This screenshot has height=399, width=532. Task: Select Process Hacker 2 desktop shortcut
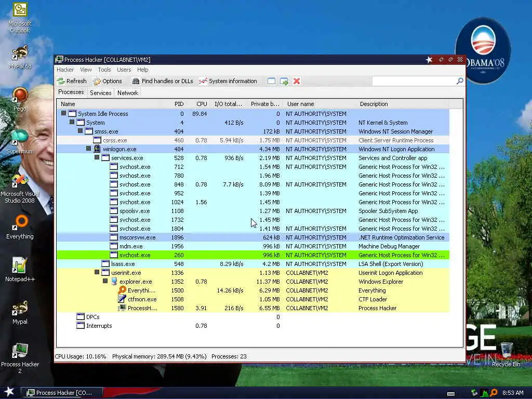[20, 358]
